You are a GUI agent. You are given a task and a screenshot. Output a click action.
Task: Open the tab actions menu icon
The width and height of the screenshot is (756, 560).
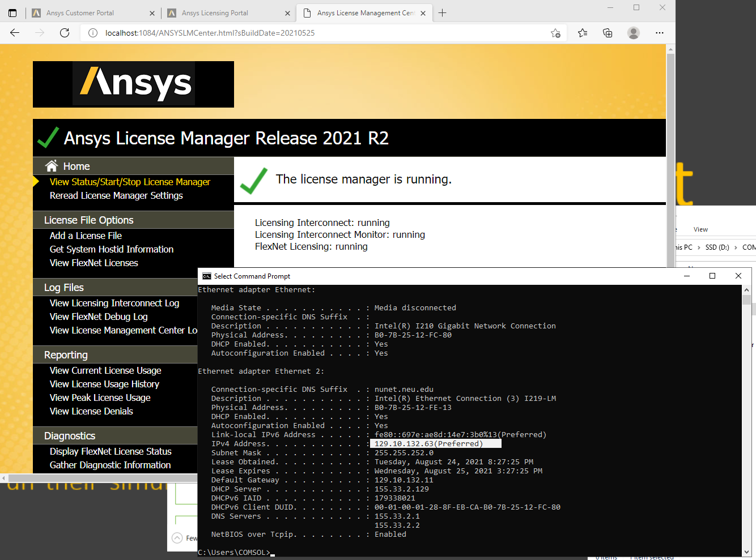pyautogui.click(x=12, y=12)
